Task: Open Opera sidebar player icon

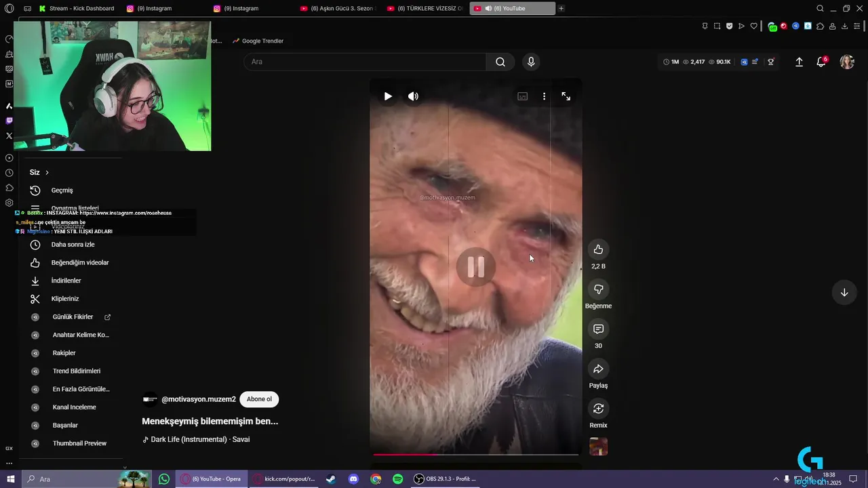Action: [x=9, y=158]
